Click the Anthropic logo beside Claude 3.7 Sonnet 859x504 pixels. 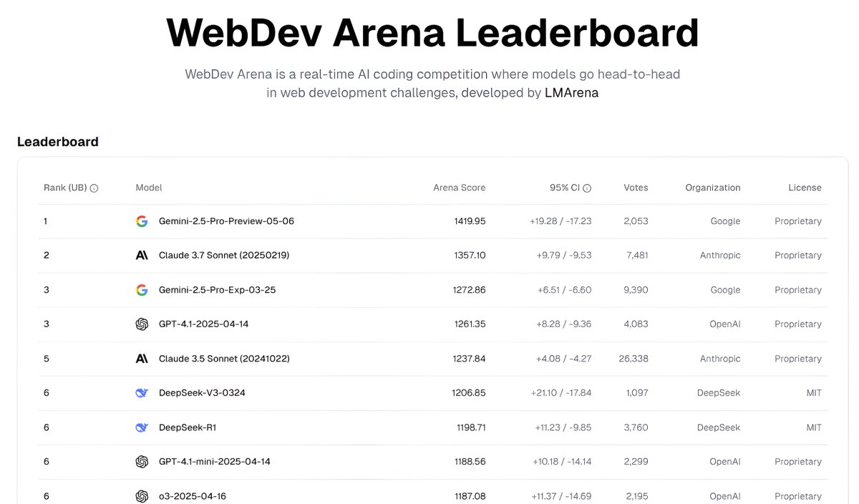[x=142, y=256]
